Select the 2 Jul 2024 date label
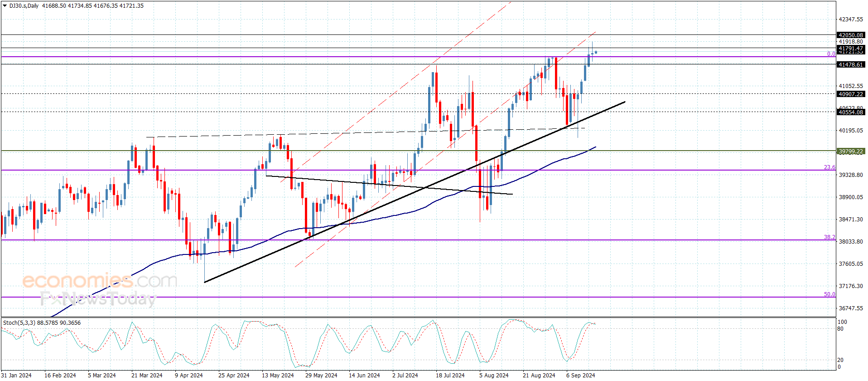The height and width of the screenshot is (381, 868). click(405, 376)
